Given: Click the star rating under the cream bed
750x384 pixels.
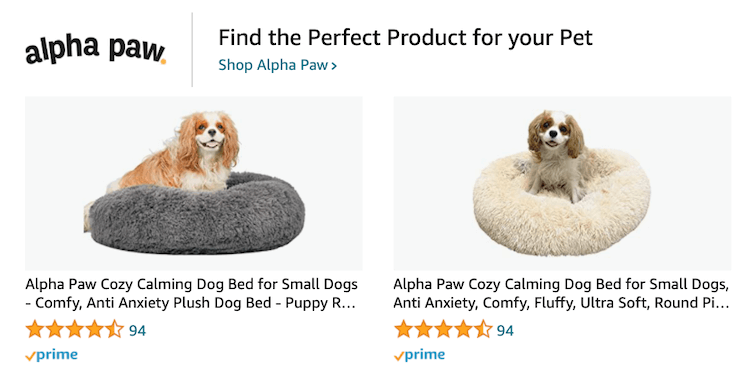Looking at the screenshot, I should click(443, 330).
